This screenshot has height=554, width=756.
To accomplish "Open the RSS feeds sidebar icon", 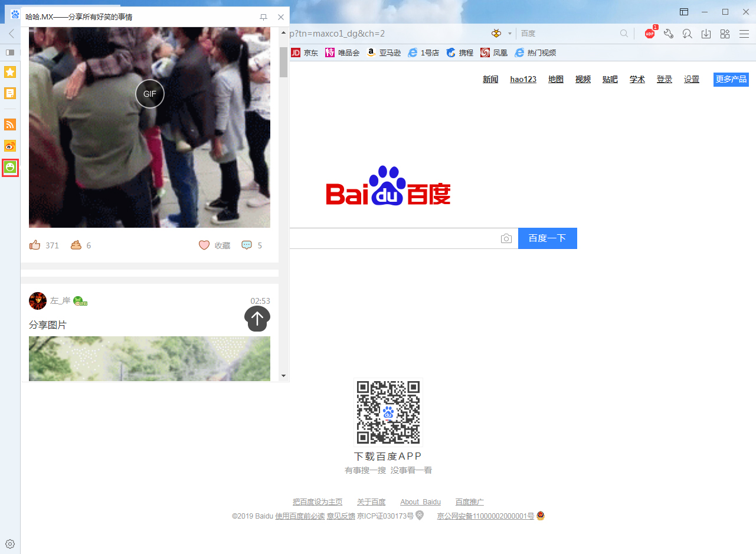I will 10,124.
